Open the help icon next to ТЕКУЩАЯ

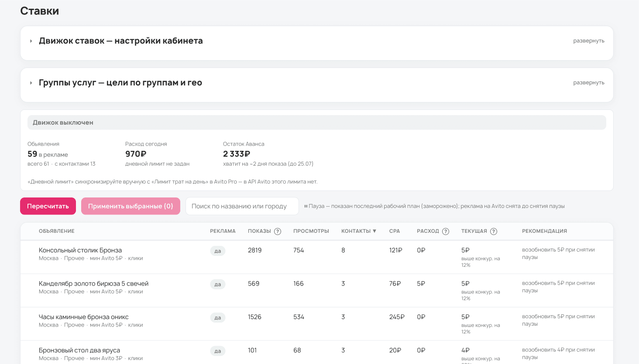(494, 231)
